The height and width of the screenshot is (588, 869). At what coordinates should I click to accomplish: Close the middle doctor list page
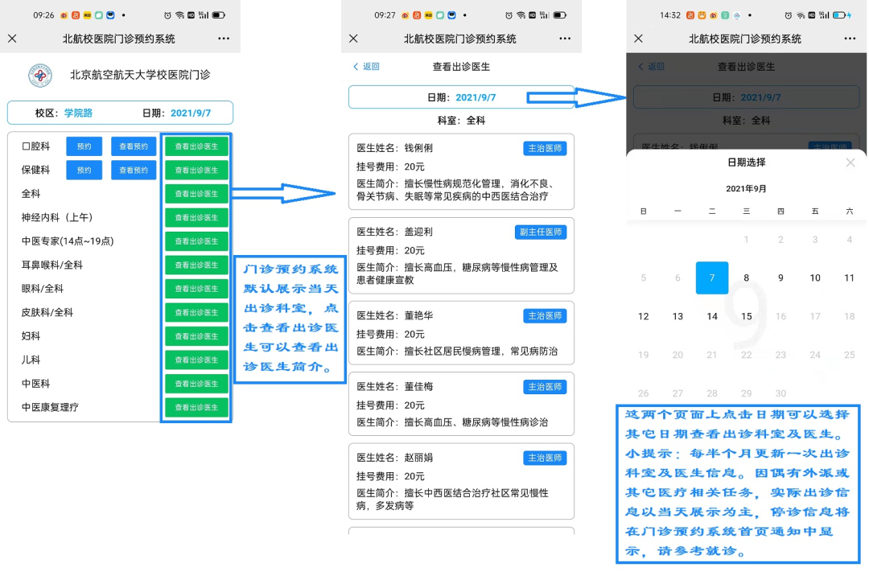coord(353,39)
